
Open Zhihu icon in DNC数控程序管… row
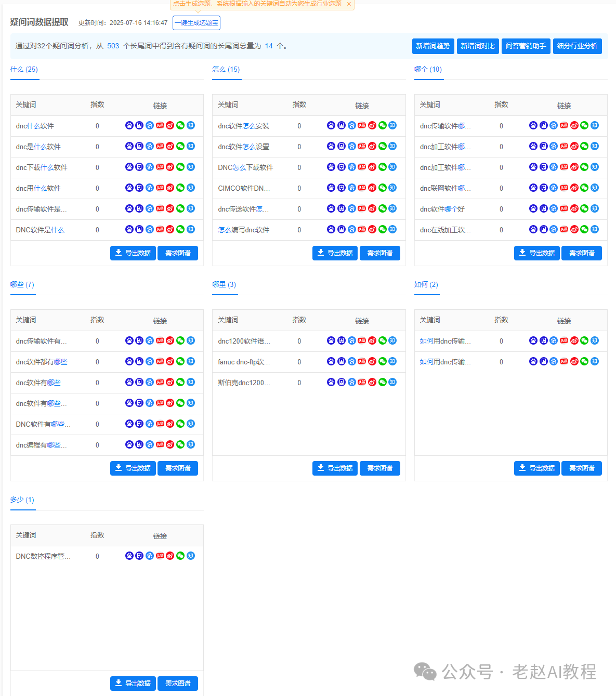tap(191, 556)
